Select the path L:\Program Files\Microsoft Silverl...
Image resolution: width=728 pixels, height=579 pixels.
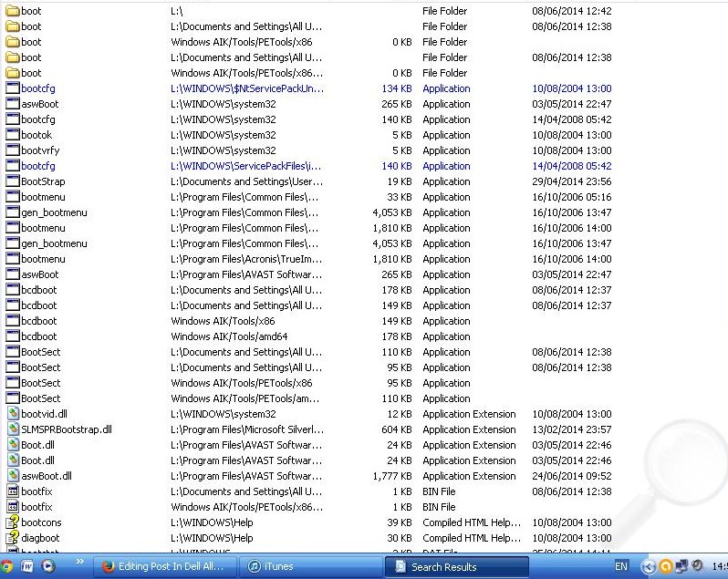pos(247,429)
